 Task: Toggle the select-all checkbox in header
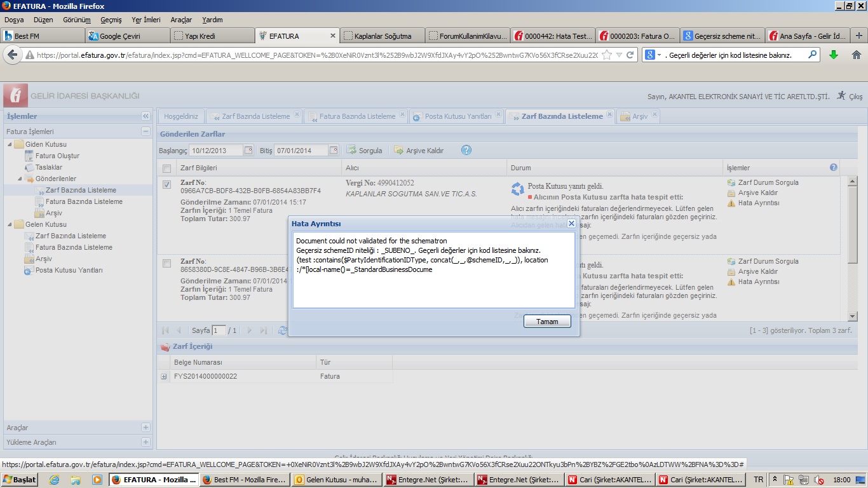tap(166, 168)
